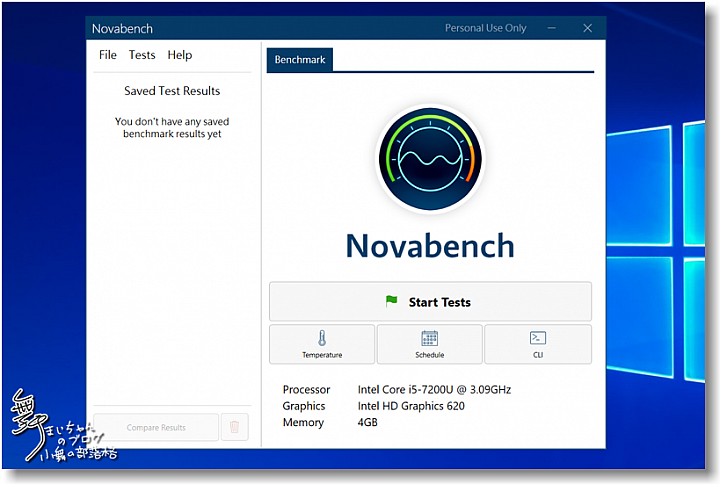Image resolution: width=720 pixels, height=484 pixels.
Task: Open the File menu
Action: pos(107,55)
